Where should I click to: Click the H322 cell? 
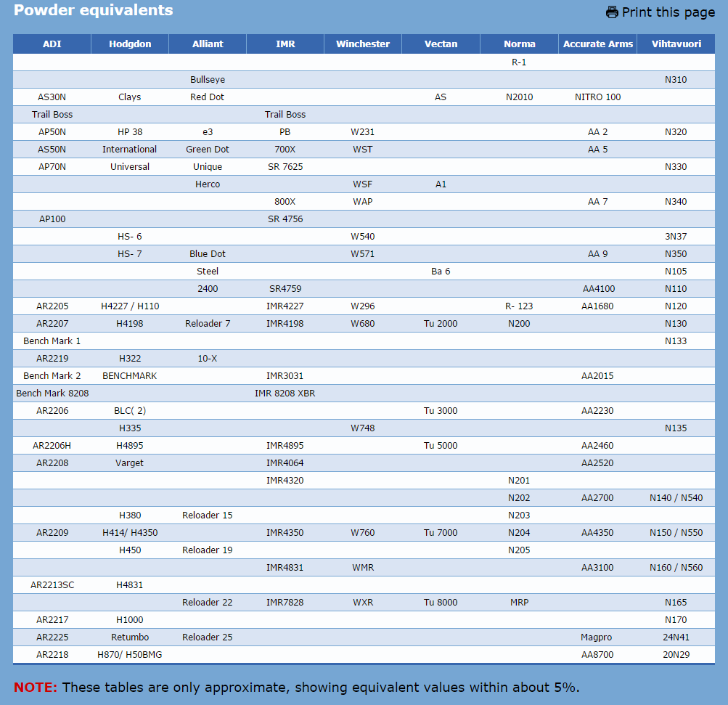[x=130, y=359]
